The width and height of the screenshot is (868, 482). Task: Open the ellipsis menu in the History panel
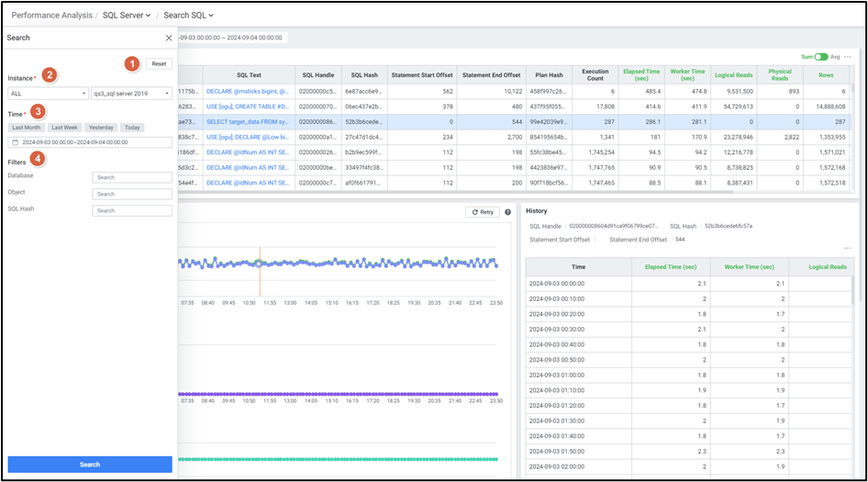click(848, 248)
